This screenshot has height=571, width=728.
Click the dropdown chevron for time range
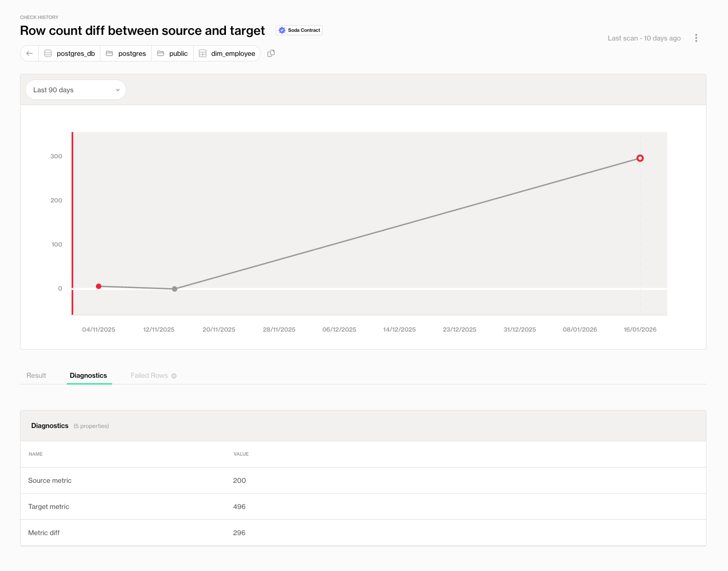pyautogui.click(x=117, y=90)
